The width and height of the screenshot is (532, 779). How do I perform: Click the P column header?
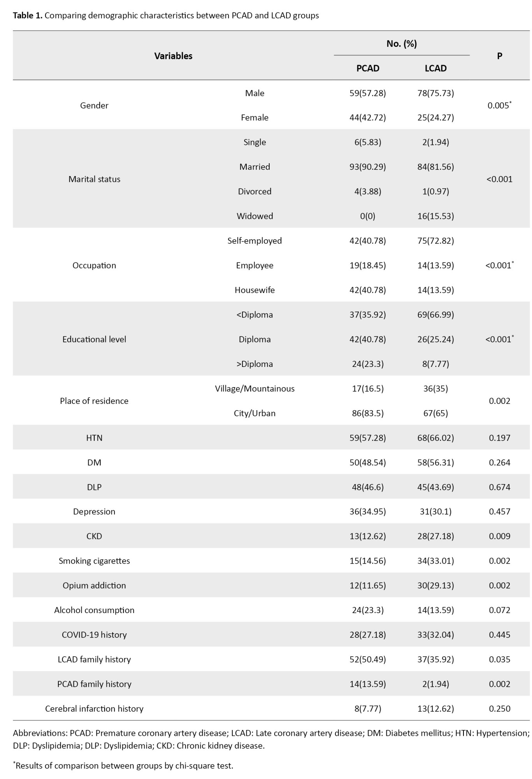499,56
